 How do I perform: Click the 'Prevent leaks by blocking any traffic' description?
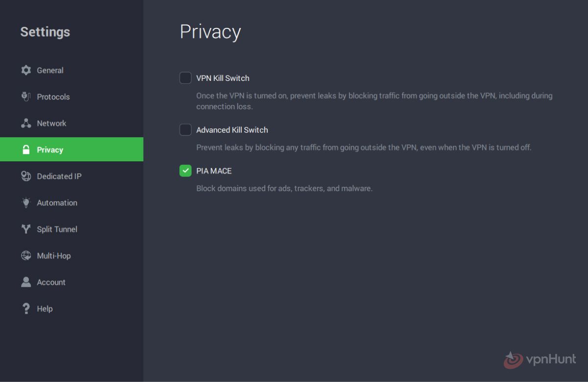click(364, 147)
